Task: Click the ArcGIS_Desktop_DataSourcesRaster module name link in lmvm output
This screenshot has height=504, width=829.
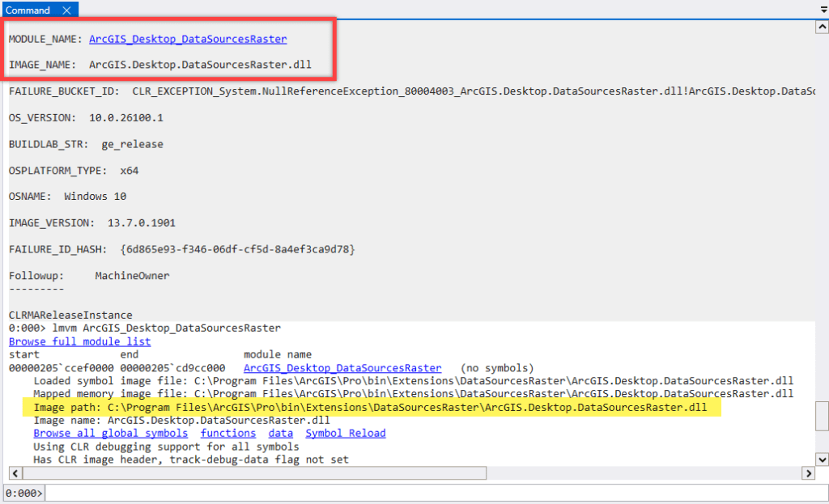Action: [342, 368]
